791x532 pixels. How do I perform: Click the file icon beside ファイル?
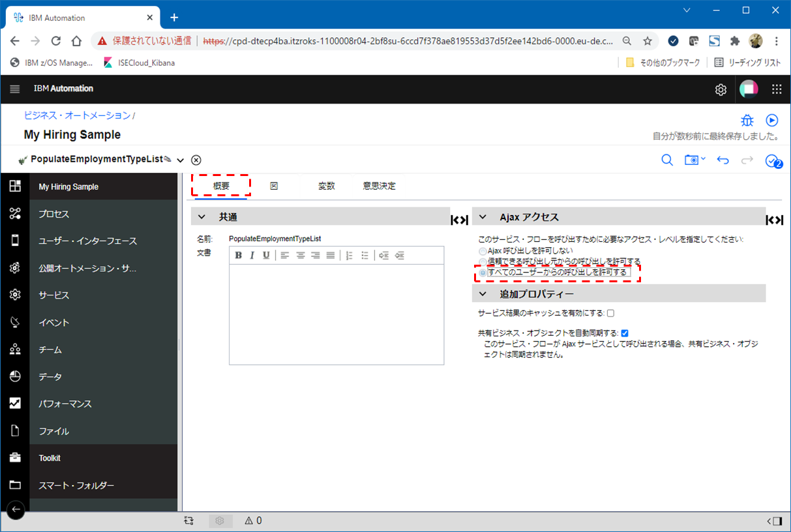pyautogui.click(x=15, y=431)
